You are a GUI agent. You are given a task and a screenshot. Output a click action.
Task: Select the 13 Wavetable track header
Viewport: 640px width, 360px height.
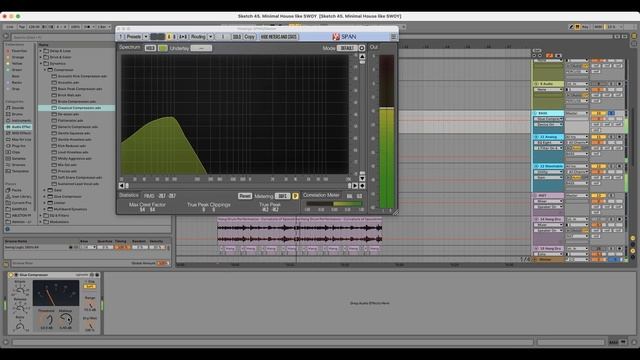(548, 167)
